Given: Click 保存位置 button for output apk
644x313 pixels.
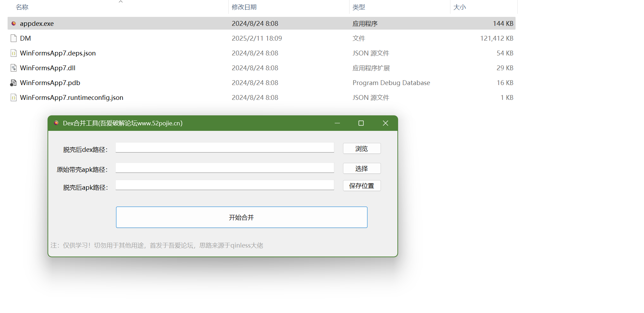Looking at the screenshot, I should tap(362, 186).
